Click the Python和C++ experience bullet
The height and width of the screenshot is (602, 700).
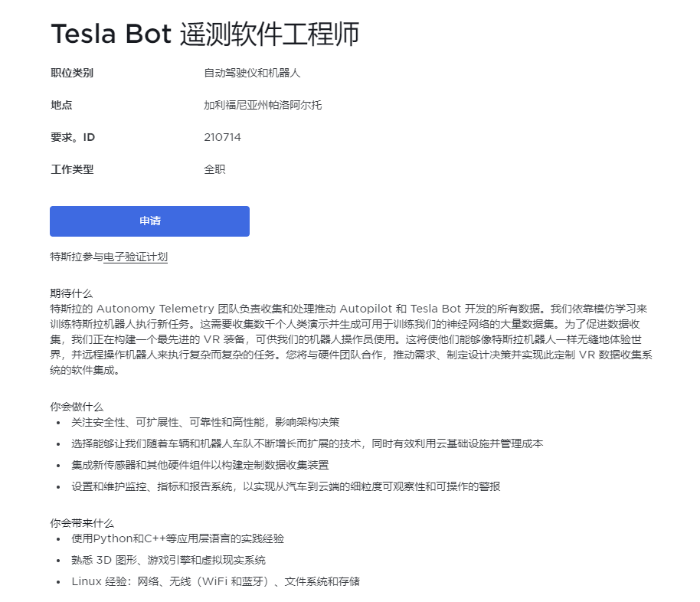pyautogui.click(x=178, y=538)
